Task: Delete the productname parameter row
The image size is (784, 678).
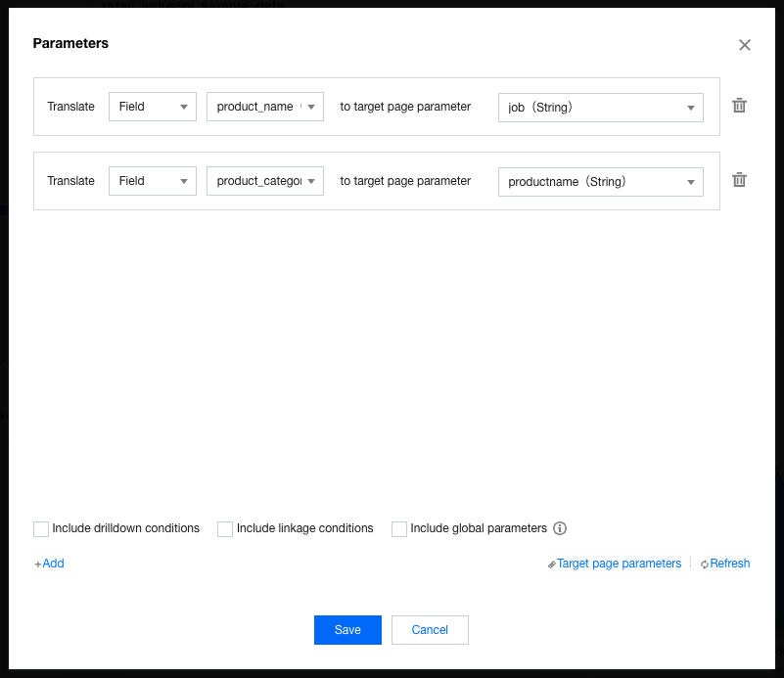Action: [739, 180]
